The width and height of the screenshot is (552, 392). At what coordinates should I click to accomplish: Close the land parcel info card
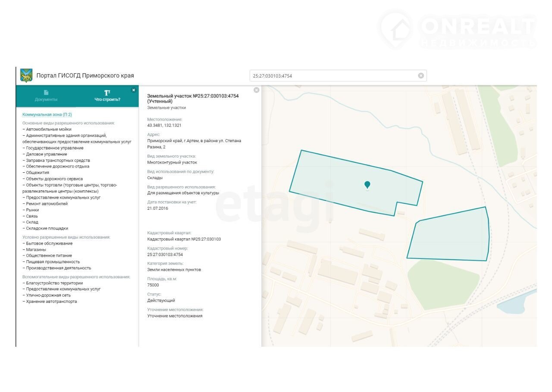(x=256, y=90)
